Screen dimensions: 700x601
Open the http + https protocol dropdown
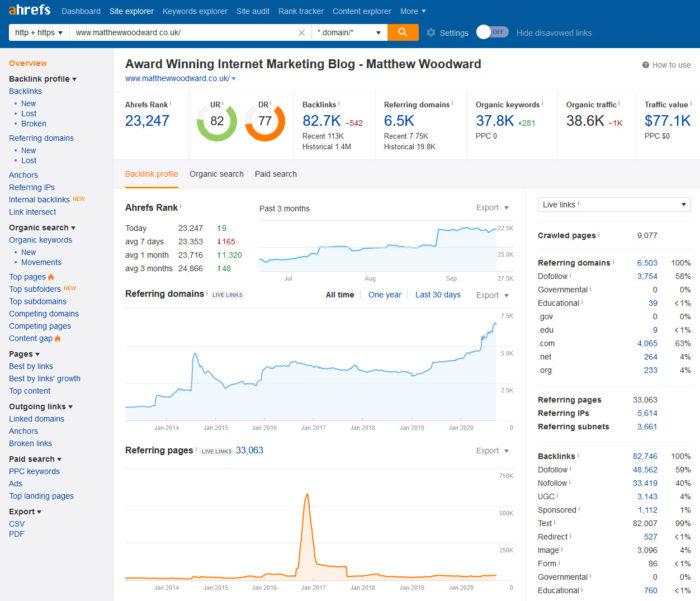[36, 33]
